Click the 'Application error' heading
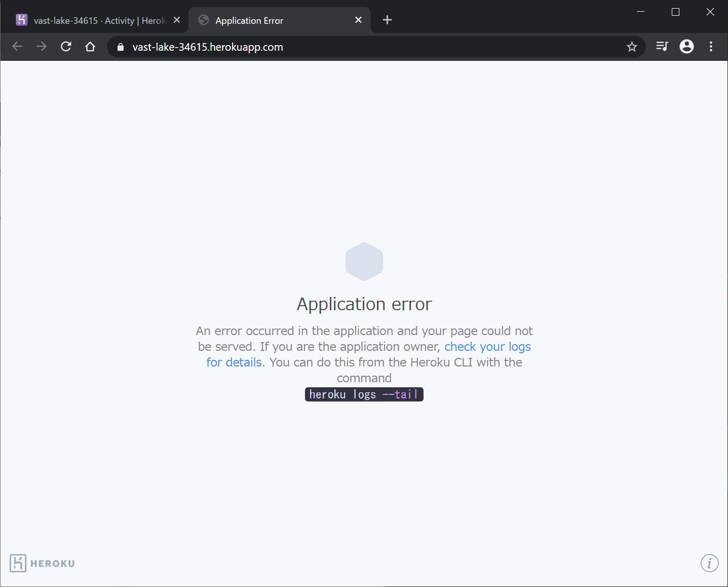 (x=364, y=304)
